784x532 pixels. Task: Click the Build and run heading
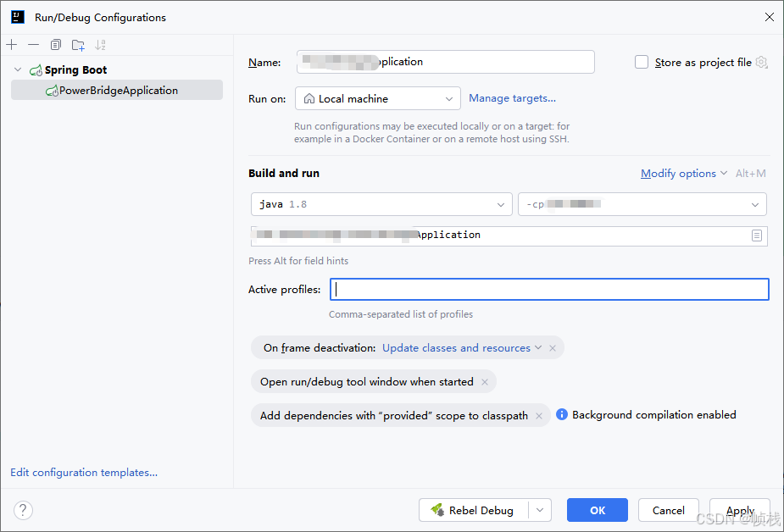tap(284, 174)
